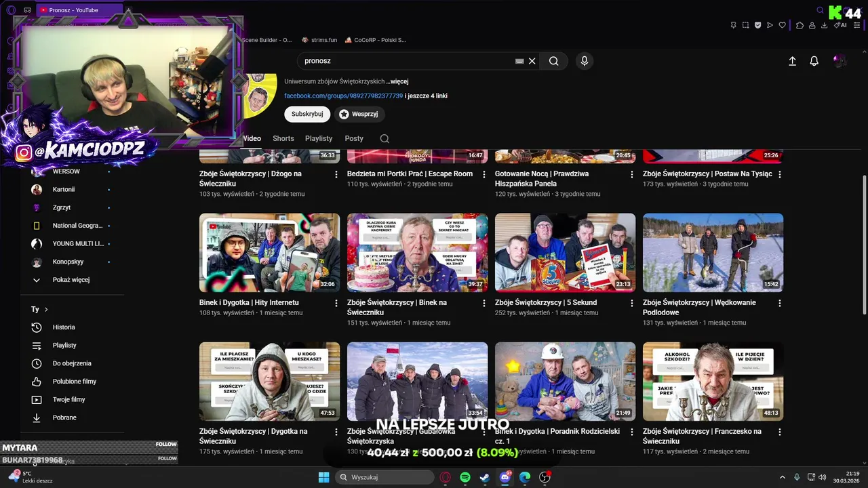Image resolution: width=868 pixels, height=488 pixels.
Task: Open the Kartonii subscription channel
Action: tap(64, 190)
